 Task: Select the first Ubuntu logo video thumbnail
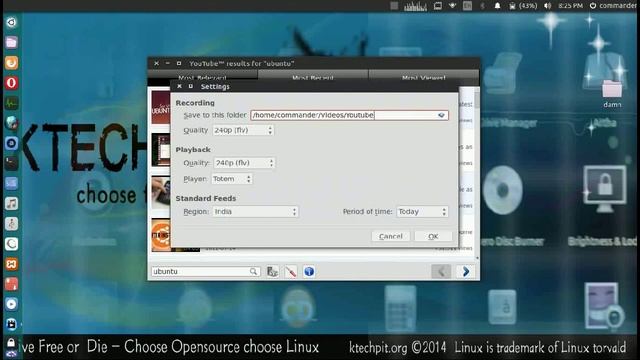click(160, 107)
